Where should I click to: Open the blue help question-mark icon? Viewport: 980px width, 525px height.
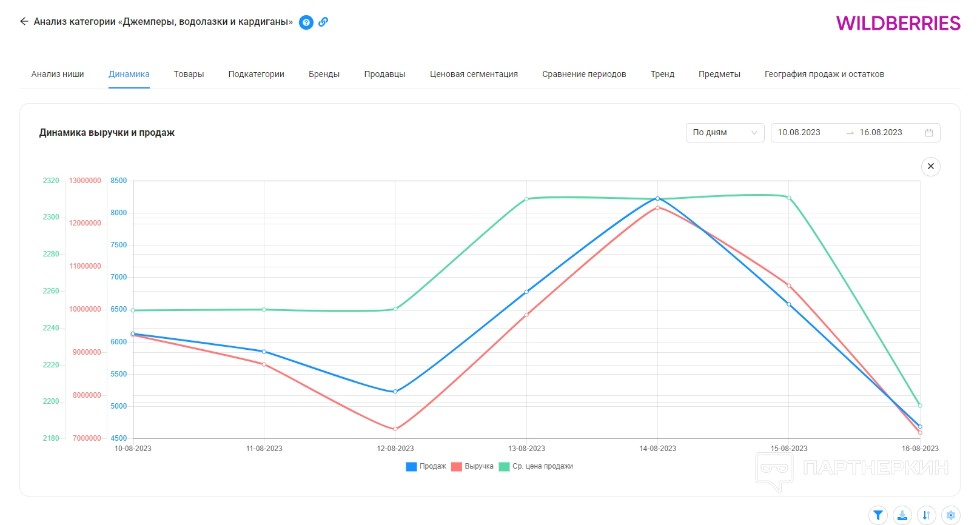click(x=306, y=22)
